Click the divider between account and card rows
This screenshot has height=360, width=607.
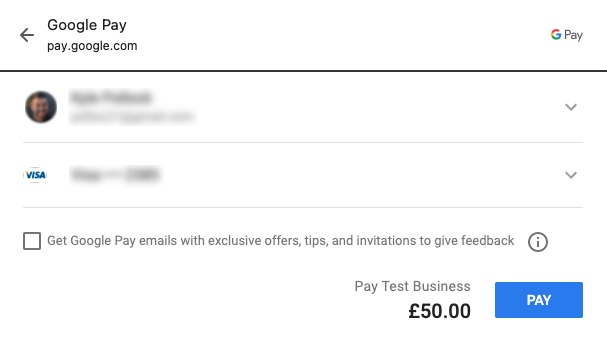pos(303,142)
